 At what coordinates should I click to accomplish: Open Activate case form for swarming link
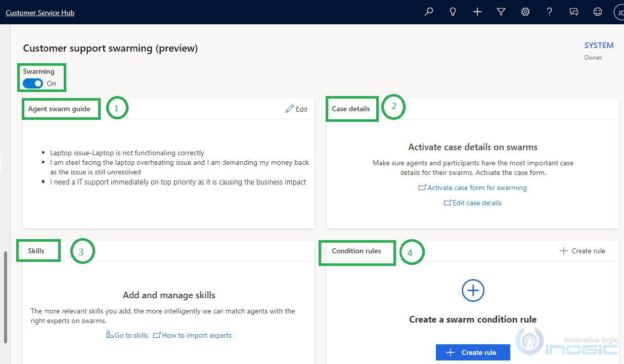click(473, 188)
